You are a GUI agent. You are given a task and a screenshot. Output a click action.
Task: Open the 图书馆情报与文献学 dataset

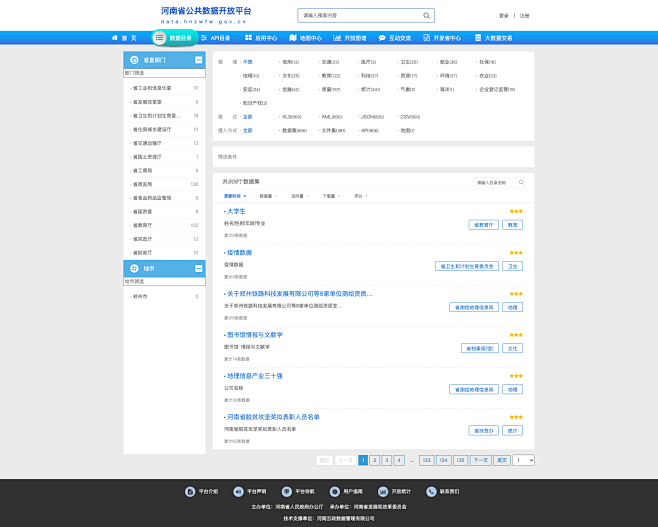coord(255,335)
